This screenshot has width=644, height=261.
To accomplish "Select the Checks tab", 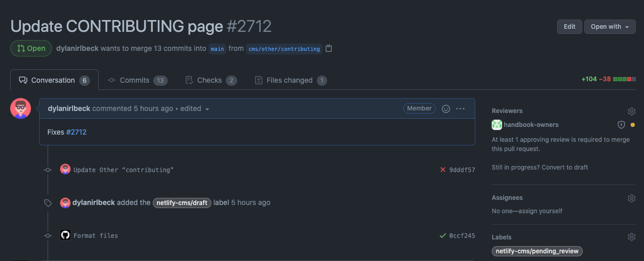I will (210, 80).
